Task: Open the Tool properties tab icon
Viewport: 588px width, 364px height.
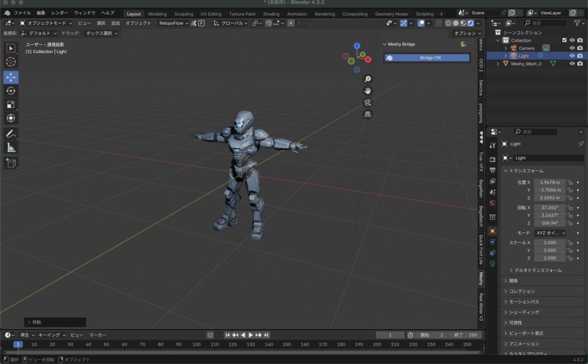Action: click(492, 145)
